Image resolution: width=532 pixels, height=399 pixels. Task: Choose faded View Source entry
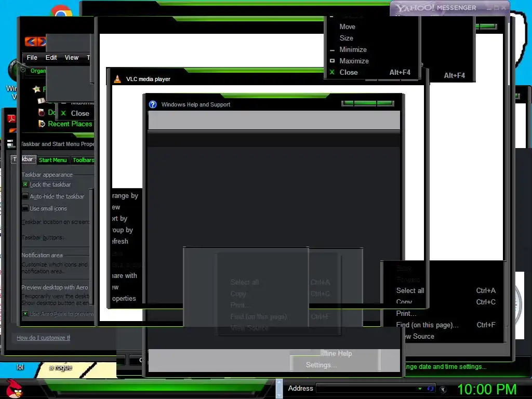point(249,328)
